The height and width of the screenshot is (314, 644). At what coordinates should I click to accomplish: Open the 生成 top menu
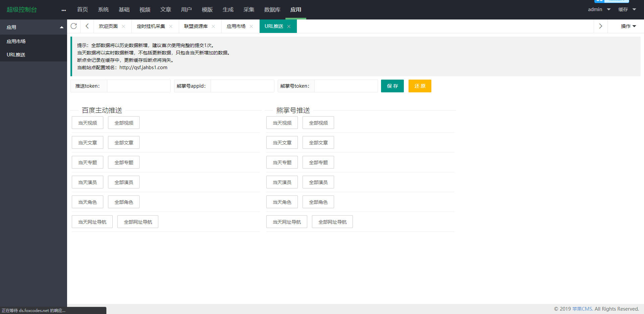pos(228,9)
